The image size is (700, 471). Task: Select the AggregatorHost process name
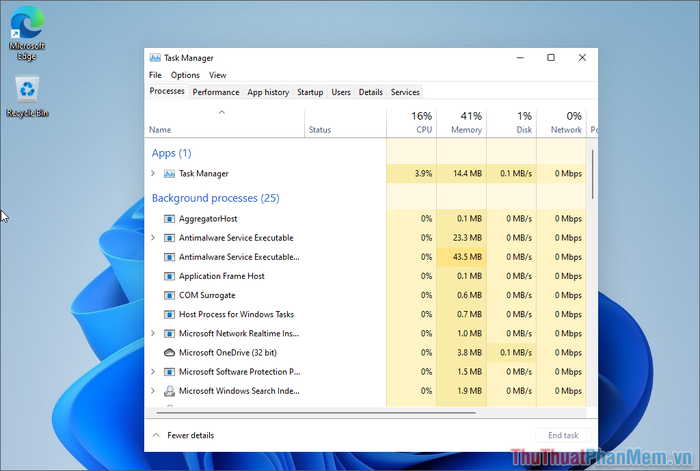tap(208, 219)
